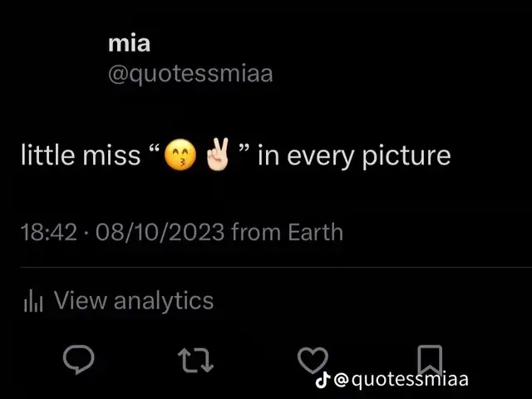Open the @quotessmiaa handle below mia
Viewport: 532px width, 399px height.
(x=190, y=74)
